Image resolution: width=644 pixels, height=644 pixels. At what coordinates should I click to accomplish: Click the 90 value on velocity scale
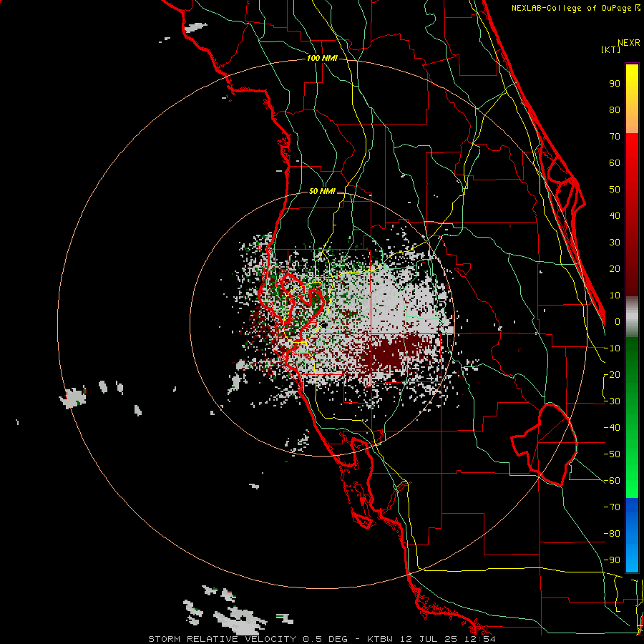point(615,84)
